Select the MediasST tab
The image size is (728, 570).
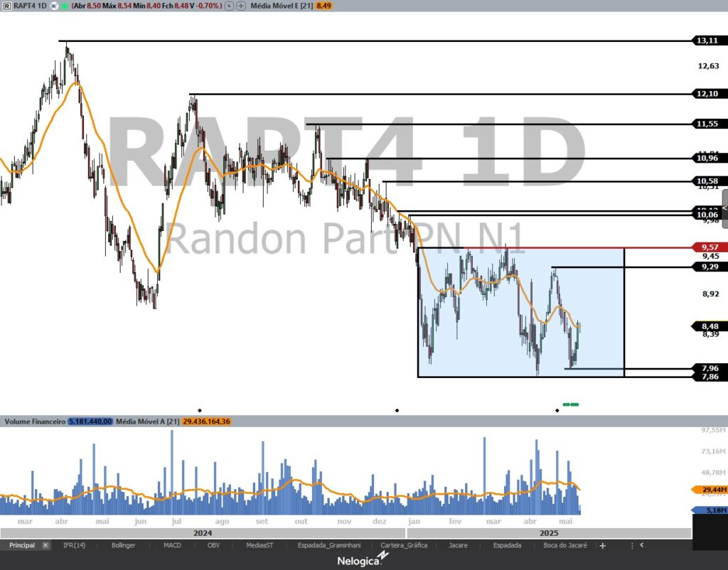pos(259,545)
